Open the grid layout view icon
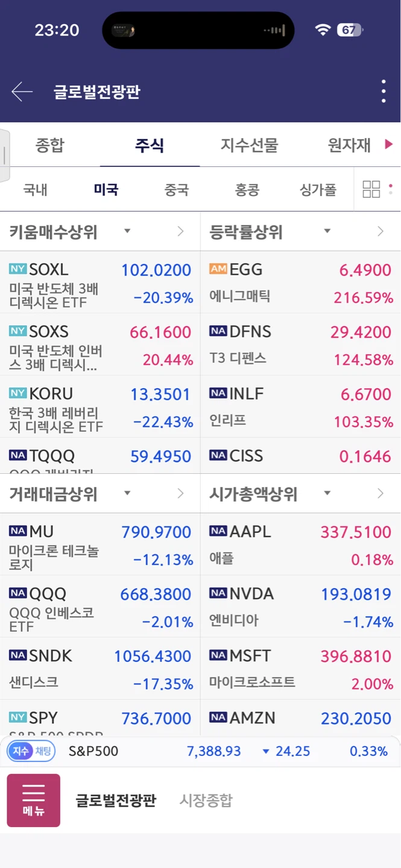This screenshot has width=401, height=868. coord(371,189)
